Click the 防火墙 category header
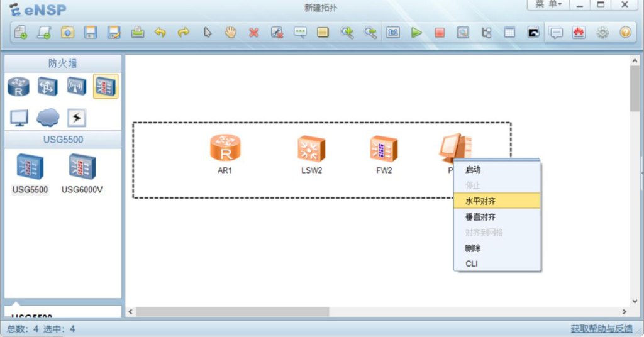 (63, 64)
